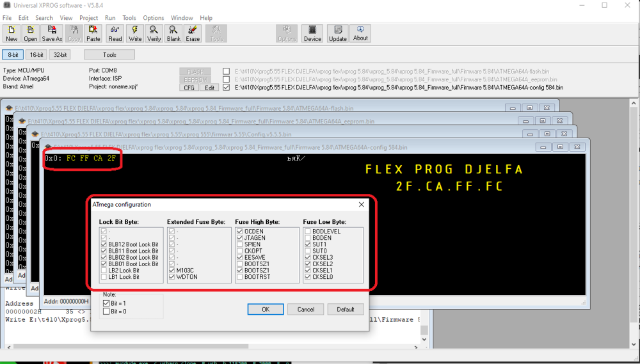The image size is (640, 364).
Task: Toggle OCDEN fuse checkbox
Action: point(239,232)
